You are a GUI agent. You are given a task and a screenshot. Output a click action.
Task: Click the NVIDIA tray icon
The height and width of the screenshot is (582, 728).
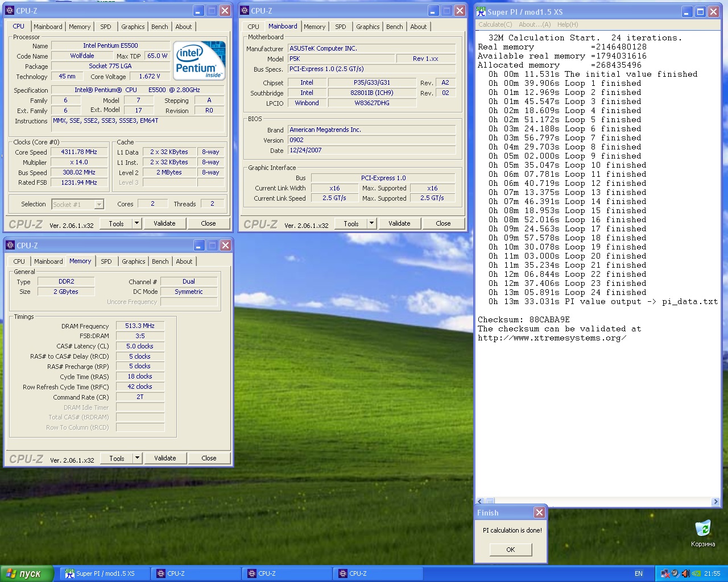tap(696, 573)
